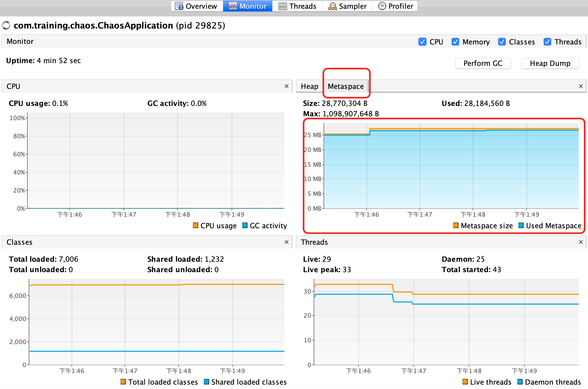Click the Daemon threads legend swatch
The width and height of the screenshot is (588, 389).
(520, 382)
